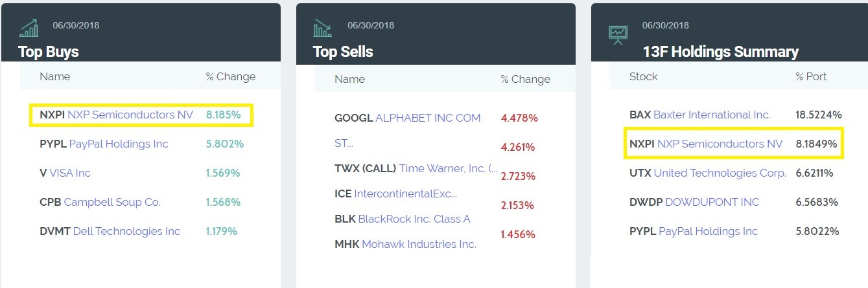This screenshot has width=868, height=288.
Task: Click Time Warner, Inc. call link
Action: tap(448, 168)
